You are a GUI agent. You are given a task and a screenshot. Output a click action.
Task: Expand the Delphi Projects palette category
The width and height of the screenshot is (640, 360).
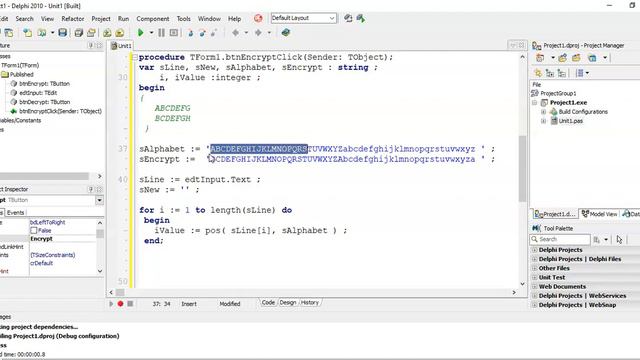pyautogui.click(x=535, y=250)
